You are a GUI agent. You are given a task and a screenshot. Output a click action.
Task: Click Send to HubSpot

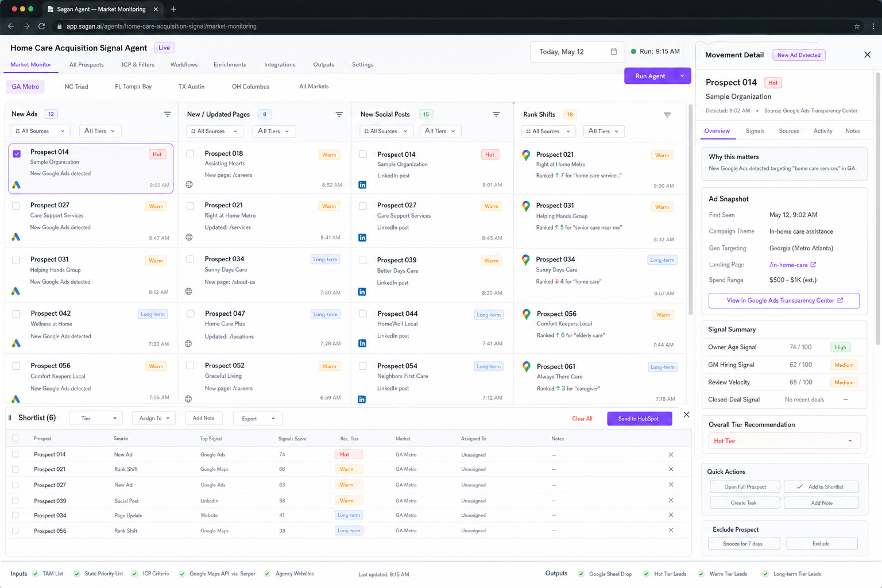click(639, 419)
